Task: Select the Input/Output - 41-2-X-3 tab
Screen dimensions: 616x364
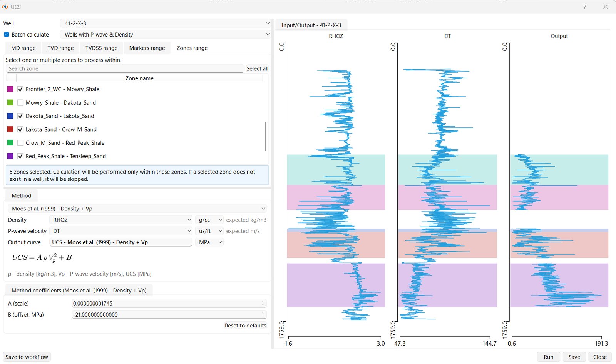Action: 311,25
